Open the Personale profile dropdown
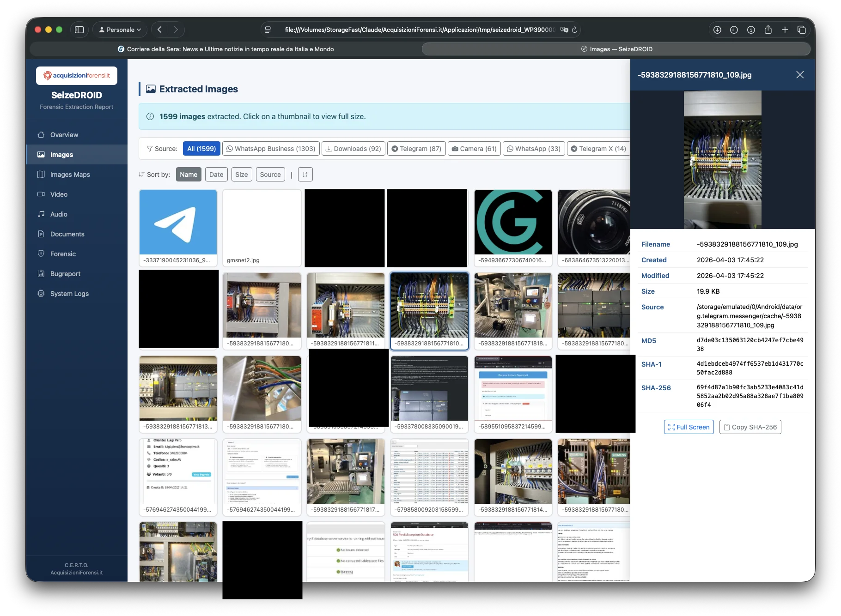Image resolution: width=841 pixels, height=616 pixels. [x=120, y=30]
